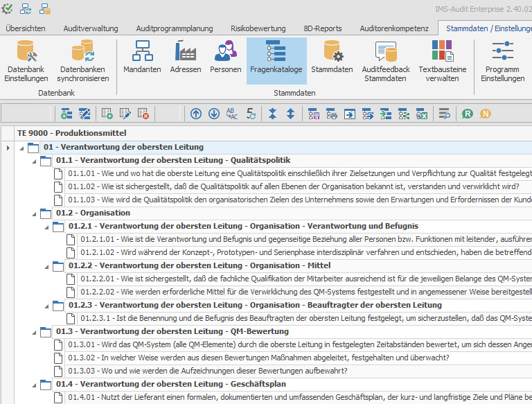Switch to Auditprogrammplanung tab
This screenshot has height=404, width=532.
(x=175, y=28)
